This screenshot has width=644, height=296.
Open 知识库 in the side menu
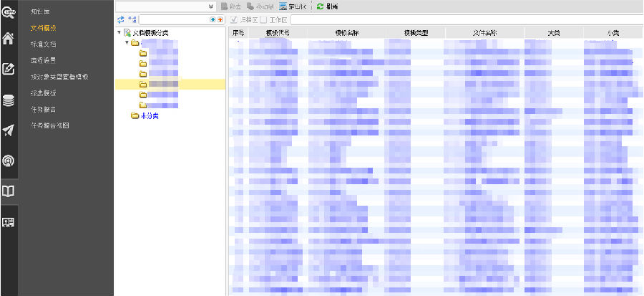click(x=40, y=12)
